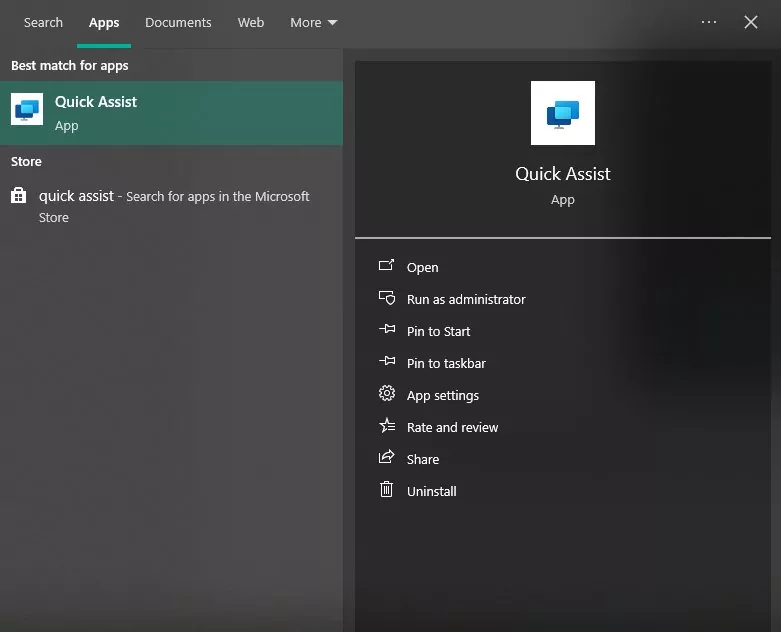Choose Share option
Image resolution: width=781 pixels, height=632 pixels.
(x=422, y=459)
